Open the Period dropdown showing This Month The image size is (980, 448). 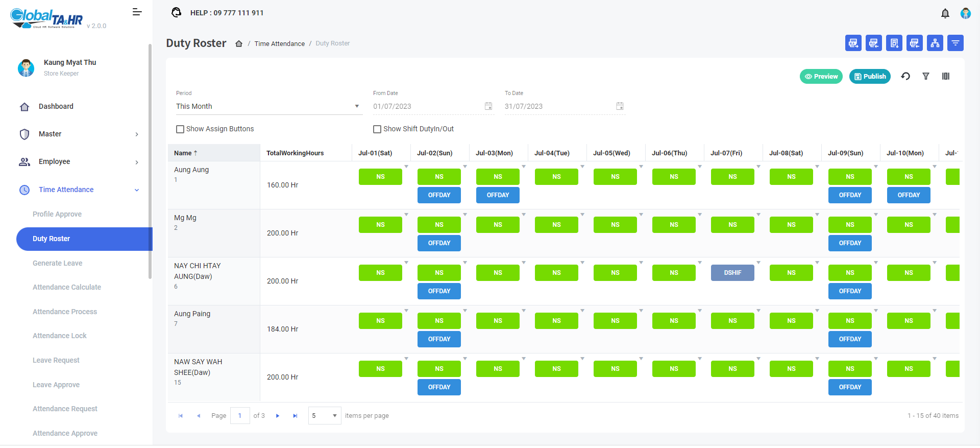(x=268, y=106)
